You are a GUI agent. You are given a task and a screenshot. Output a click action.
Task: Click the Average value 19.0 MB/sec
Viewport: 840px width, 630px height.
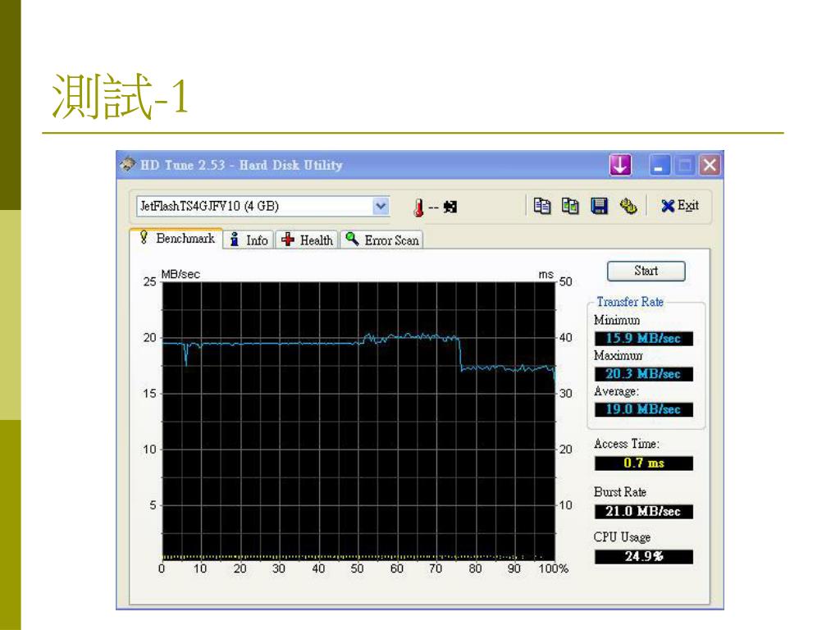click(x=643, y=409)
